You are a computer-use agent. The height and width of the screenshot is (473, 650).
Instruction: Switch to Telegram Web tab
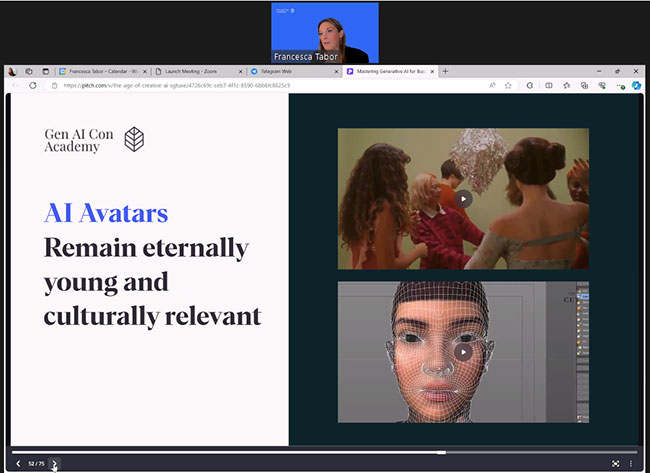pos(292,71)
